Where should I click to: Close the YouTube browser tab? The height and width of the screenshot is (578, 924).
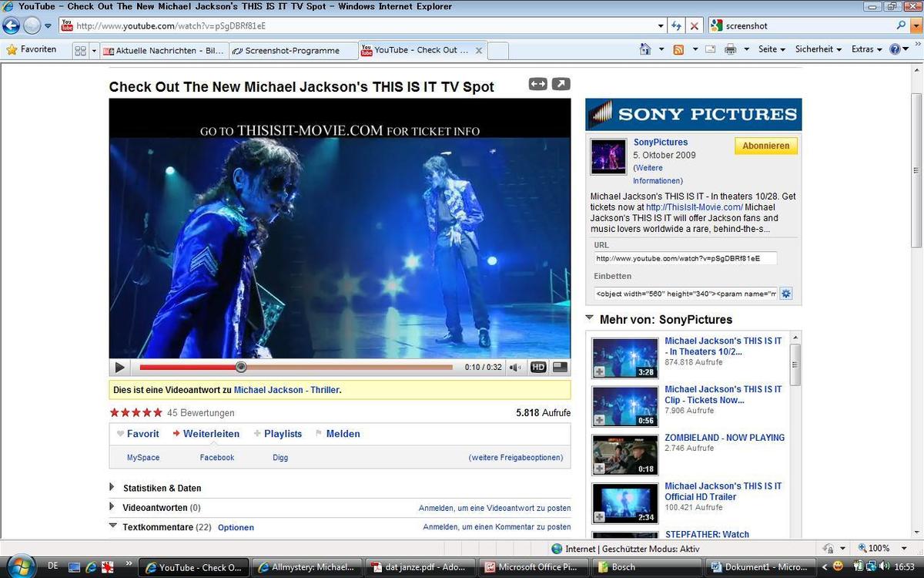[x=478, y=51]
